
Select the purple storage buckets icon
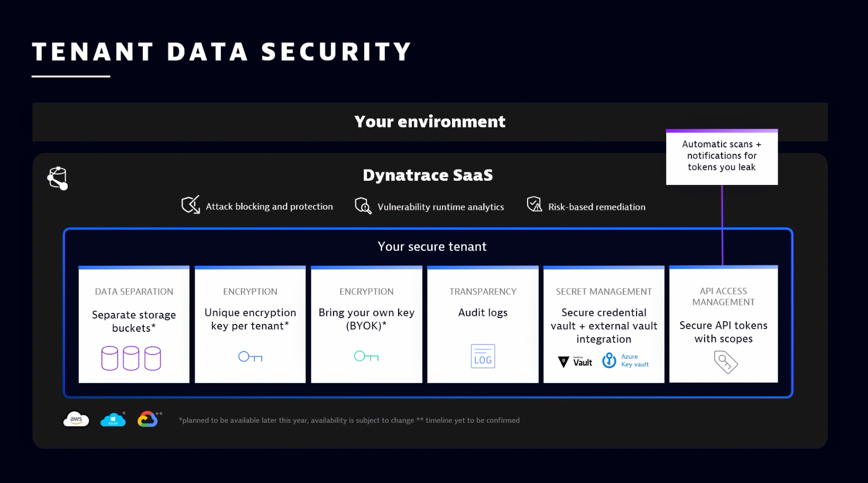coord(132,358)
